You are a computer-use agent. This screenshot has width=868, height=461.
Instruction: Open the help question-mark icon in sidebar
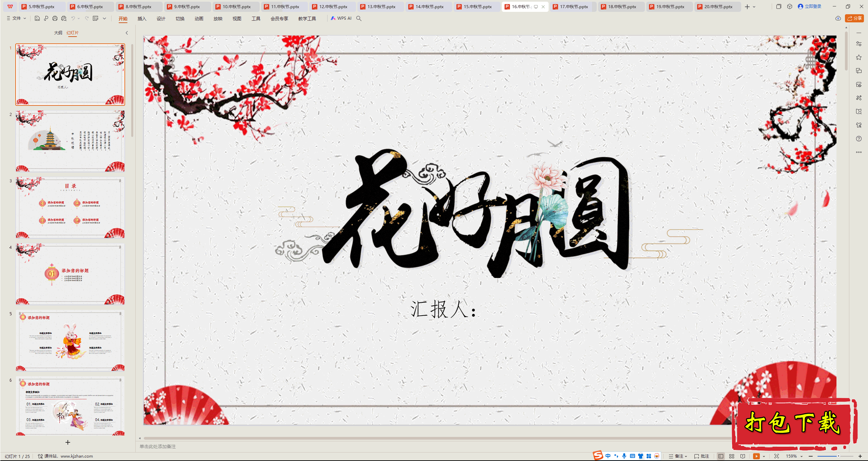[x=859, y=139]
